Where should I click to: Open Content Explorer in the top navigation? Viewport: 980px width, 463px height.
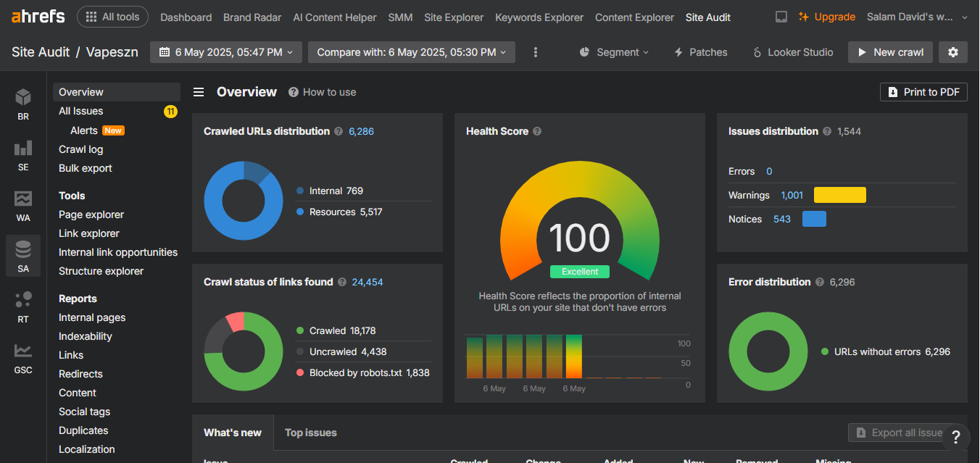[x=634, y=17]
